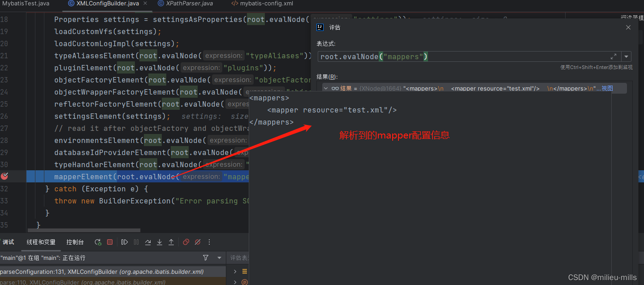Image resolution: width=644 pixels, height=285 pixels.
Task: Toggle Mute Breakpoints
Action: (x=197, y=242)
